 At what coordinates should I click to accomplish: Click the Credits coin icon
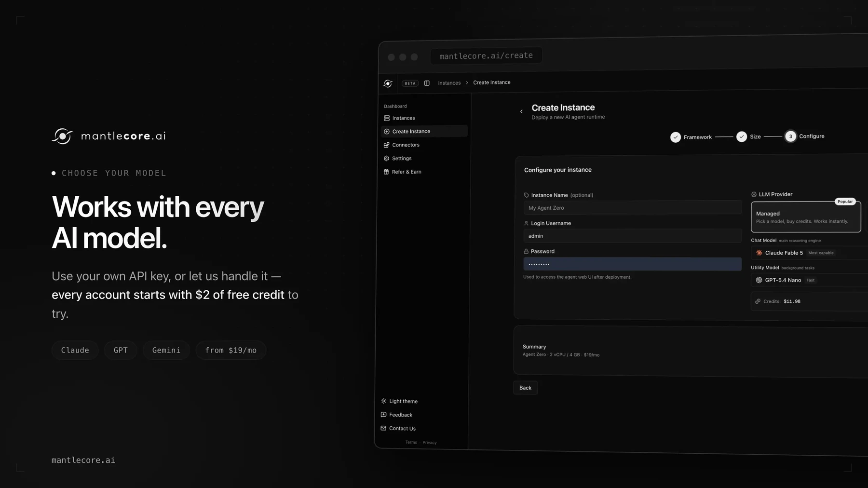(758, 301)
